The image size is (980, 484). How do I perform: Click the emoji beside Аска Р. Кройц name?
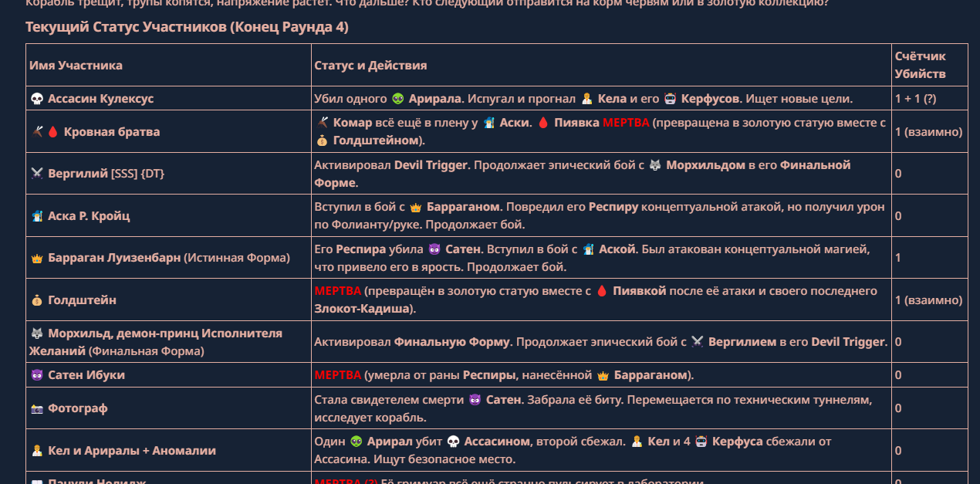(36, 216)
